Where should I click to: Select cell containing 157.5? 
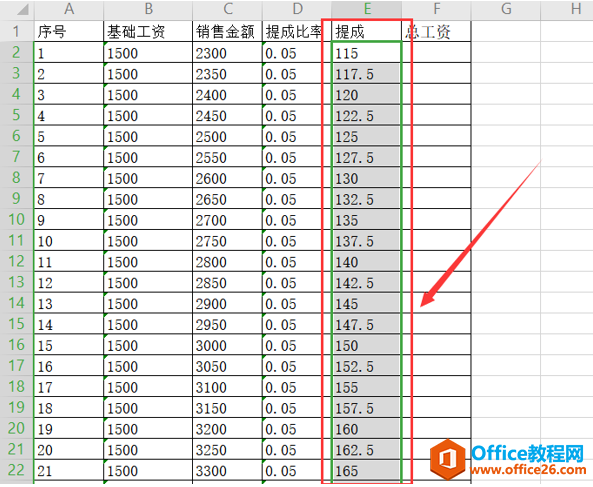(366, 408)
